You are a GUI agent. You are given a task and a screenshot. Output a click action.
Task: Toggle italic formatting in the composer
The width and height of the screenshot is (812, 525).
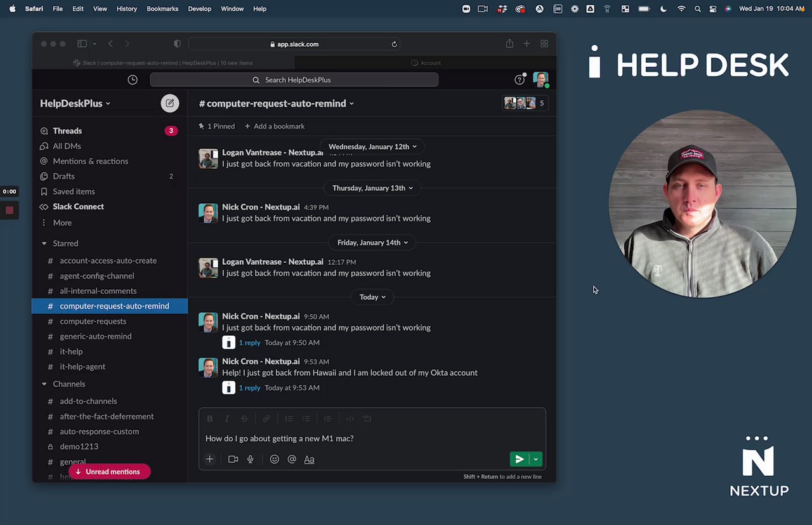(x=226, y=419)
